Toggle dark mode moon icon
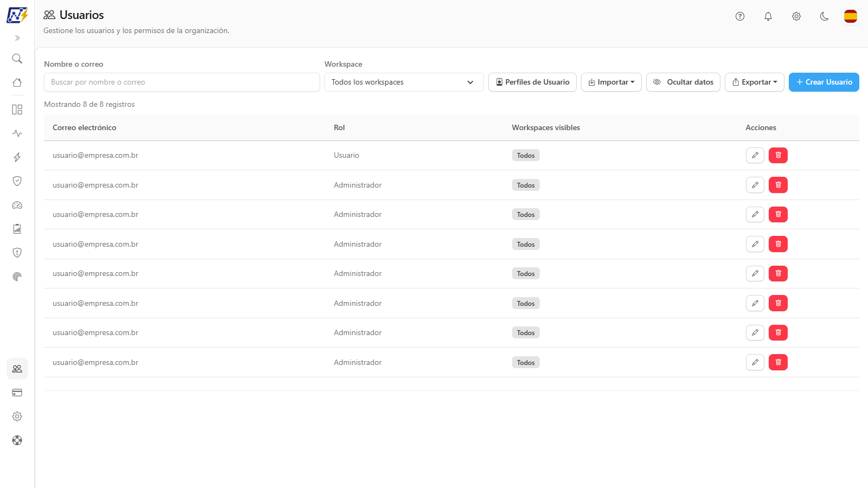 (825, 16)
